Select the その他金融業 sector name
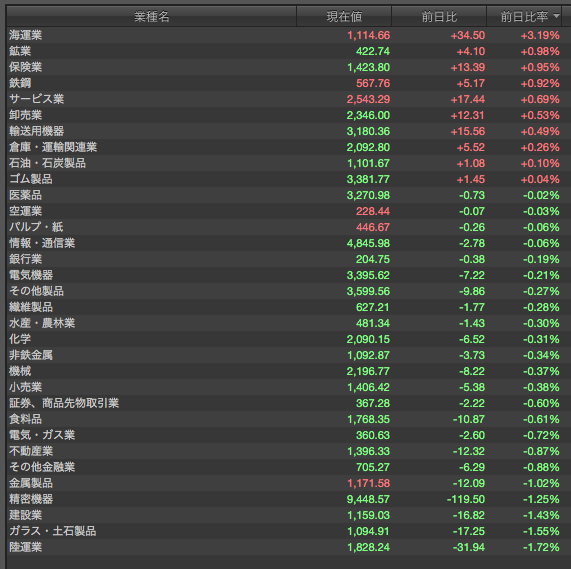Image resolution: width=571 pixels, height=569 pixels. click(42, 467)
